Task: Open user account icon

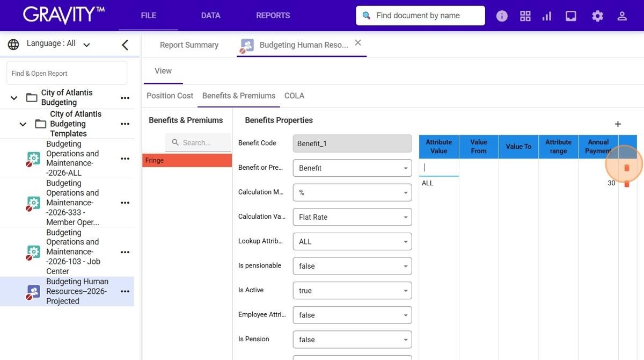Action: point(622,16)
